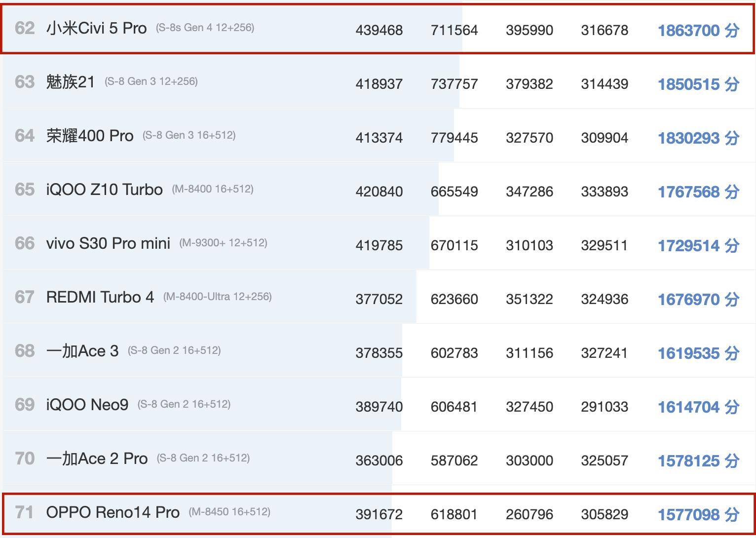The width and height of the screenshot is (756, 538).
Task: Click the 小米Civi 5 Pro device name
Action: tap(96, 28)
